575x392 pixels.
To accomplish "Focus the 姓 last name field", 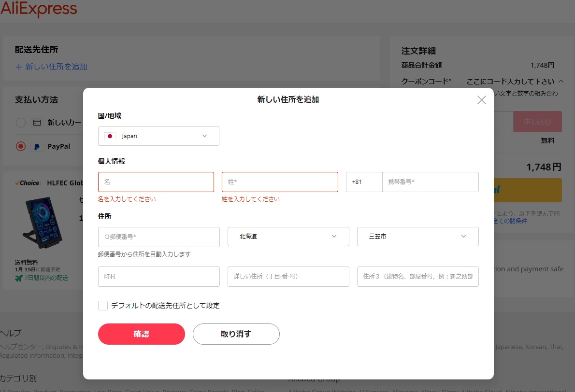I will click(x=280, y=182).
